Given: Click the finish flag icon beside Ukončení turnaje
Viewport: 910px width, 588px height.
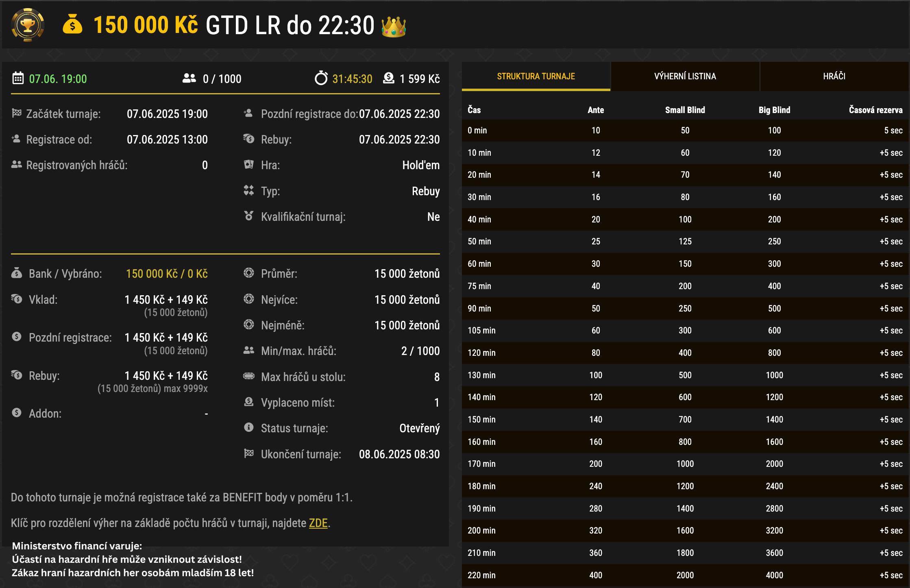Looking at the screenshot, I should pyautogui.click(x=249, y=454).
